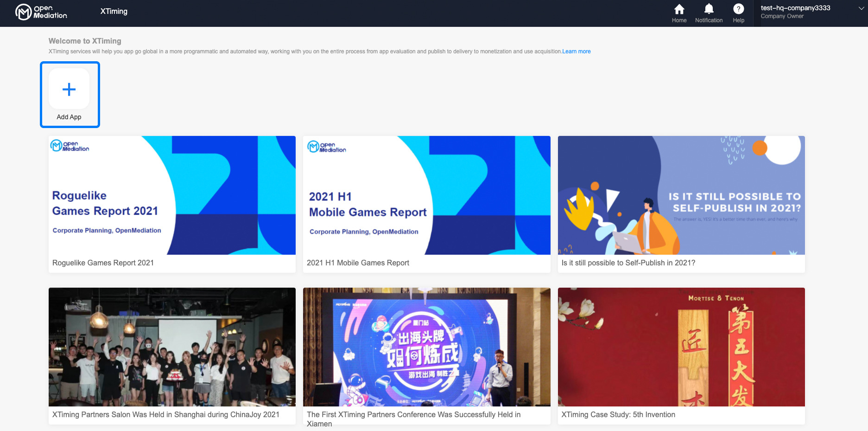The height and width of the screenshot is (431, 868).
Task: Click the 'First XTiming Partners Conference' Xiamen caption
Action: click(413, 419)
